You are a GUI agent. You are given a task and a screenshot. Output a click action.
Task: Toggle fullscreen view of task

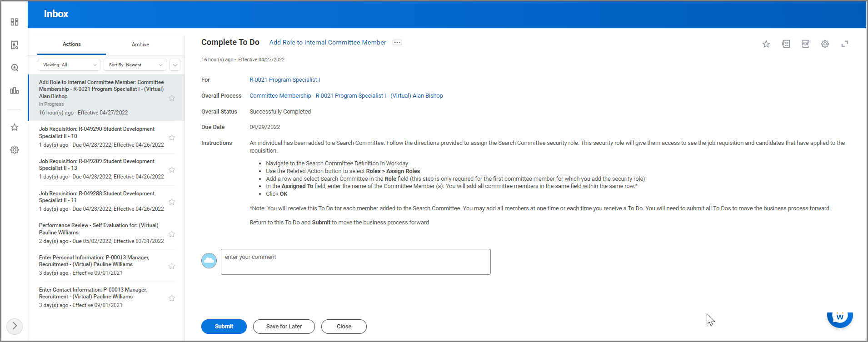(x=845, y=44)
